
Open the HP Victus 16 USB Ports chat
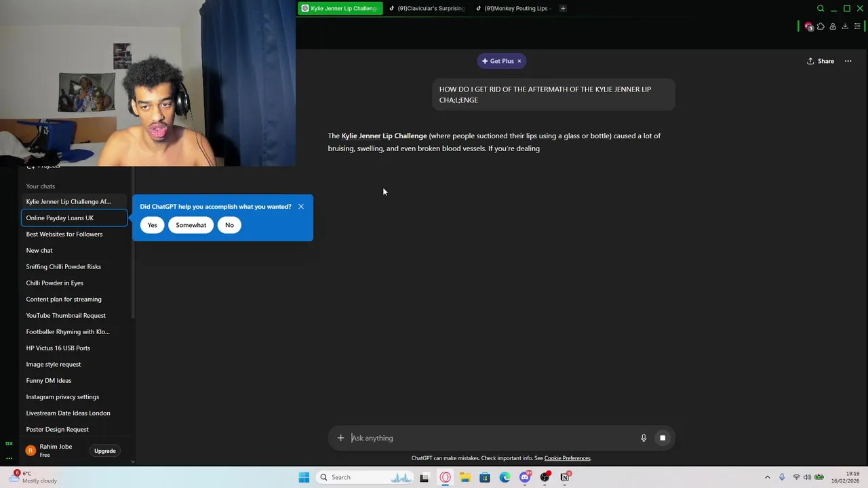[x=74, y=348]
